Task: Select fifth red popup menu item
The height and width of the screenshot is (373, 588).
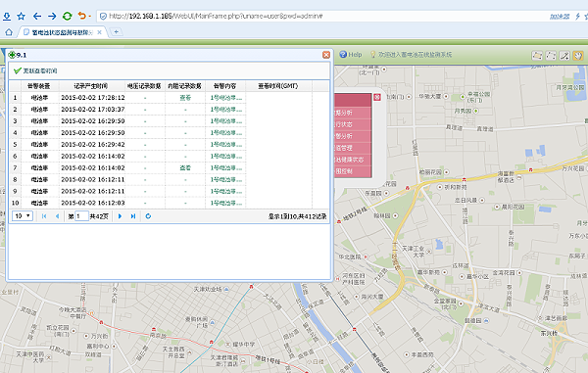Action: (353, 160)
